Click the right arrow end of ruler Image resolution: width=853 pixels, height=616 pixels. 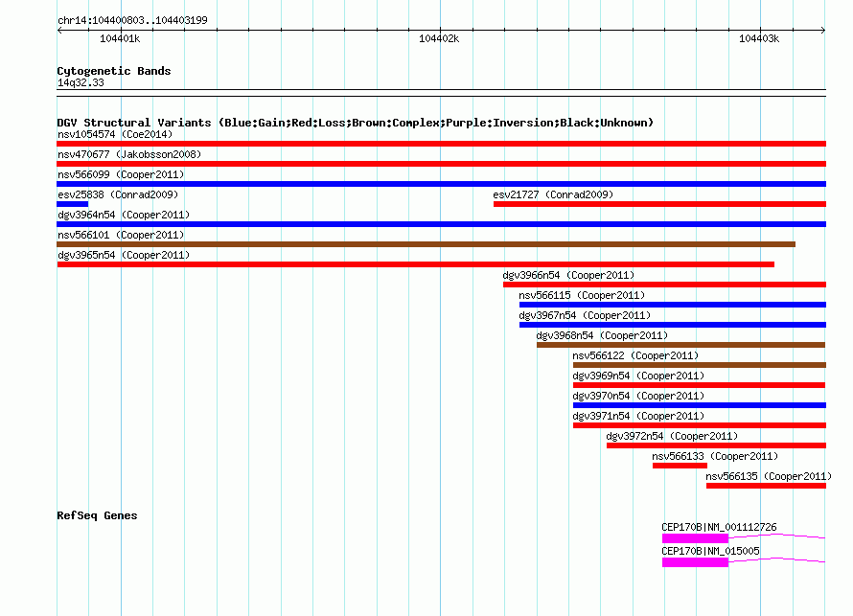pos(823,30)
